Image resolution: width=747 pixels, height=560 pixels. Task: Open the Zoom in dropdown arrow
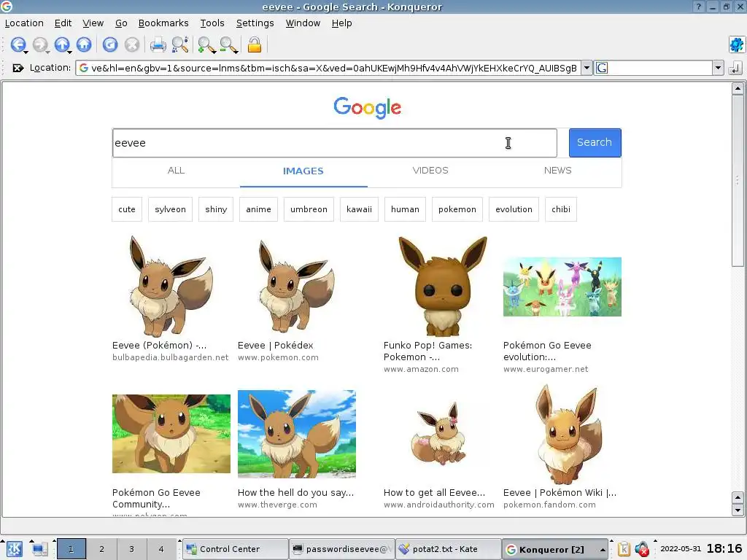click(x=214, y=52)
